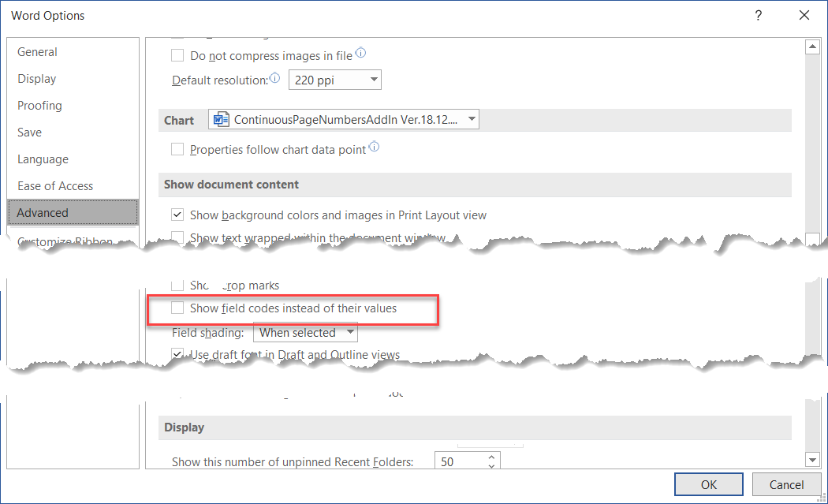This screenshot has height=504, width=828.
Task: Open the dialog Help question mark
Action: click(x=758, y=15)
